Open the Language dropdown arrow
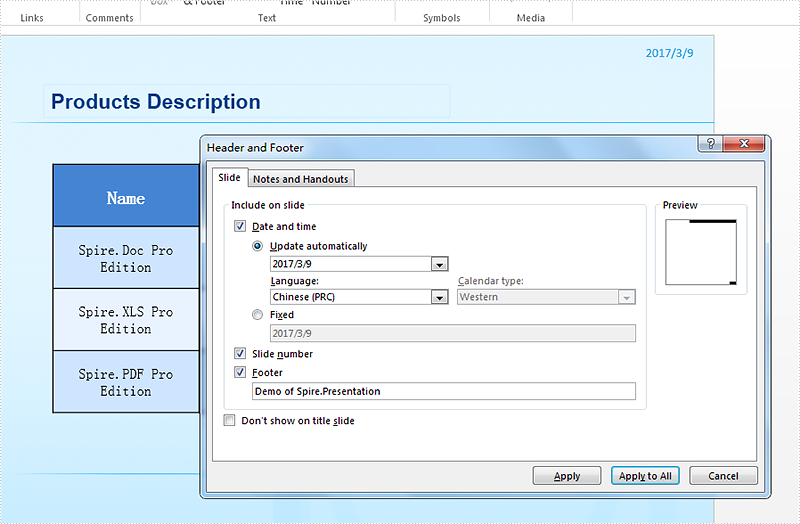Image resolution: width=800 pixels, height=524 pixels. (439, 297)
